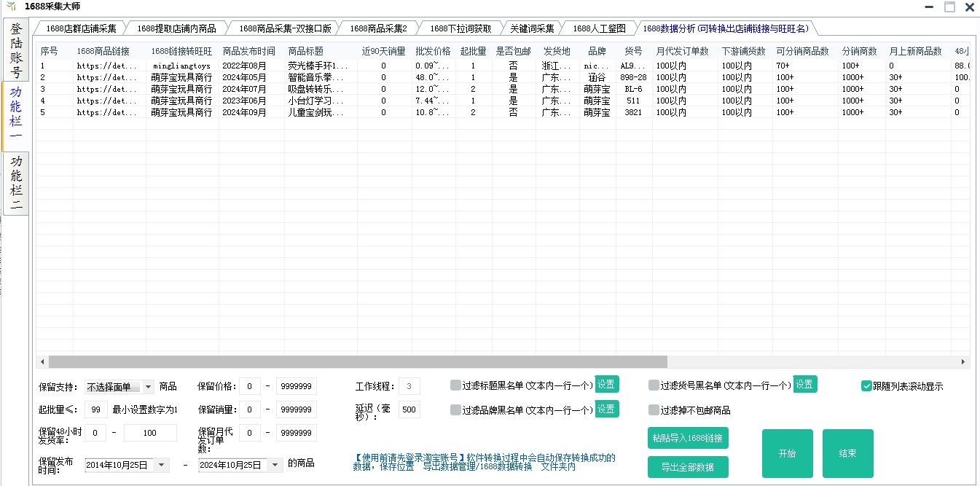
Task: Click the 保留销量 maximum field
Action: point(297,409)
